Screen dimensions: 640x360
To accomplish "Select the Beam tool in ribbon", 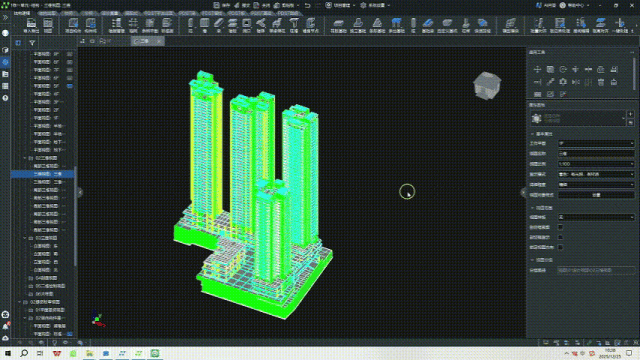I will tap(218, 25).
